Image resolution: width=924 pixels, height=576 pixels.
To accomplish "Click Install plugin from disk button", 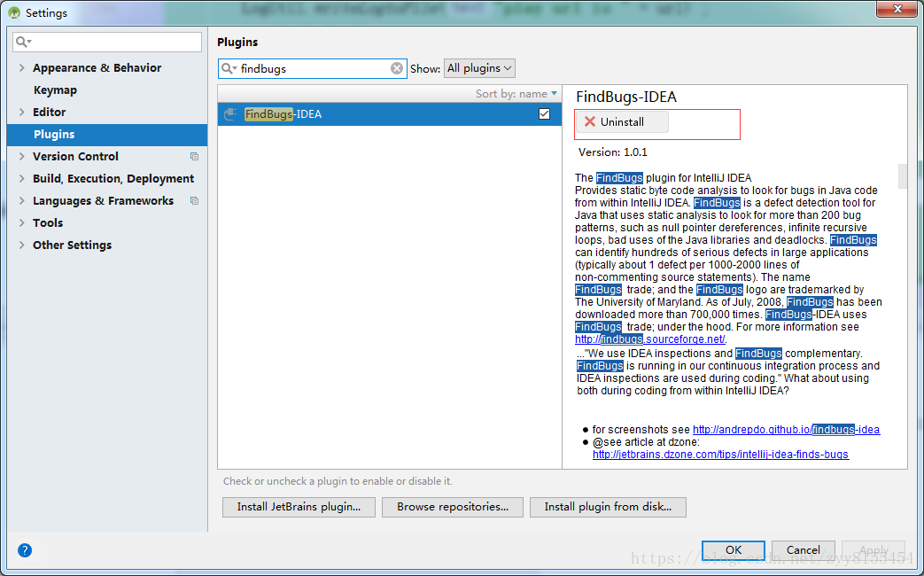I will [608, 507].
